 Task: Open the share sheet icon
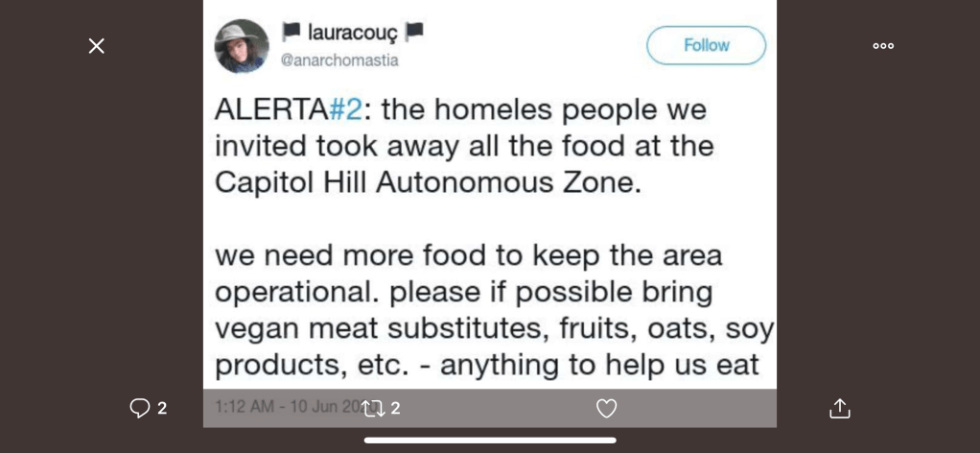(840, 408)
